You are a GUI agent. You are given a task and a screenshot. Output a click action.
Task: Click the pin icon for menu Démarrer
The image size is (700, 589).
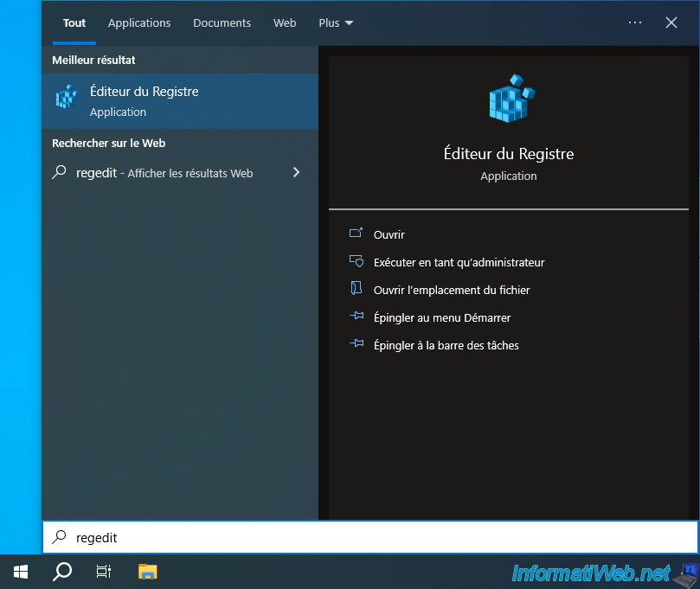[x=356, y=317]
